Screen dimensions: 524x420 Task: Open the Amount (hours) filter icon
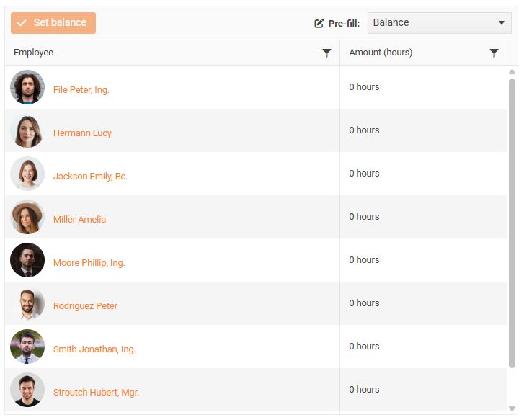coord(494,53)
